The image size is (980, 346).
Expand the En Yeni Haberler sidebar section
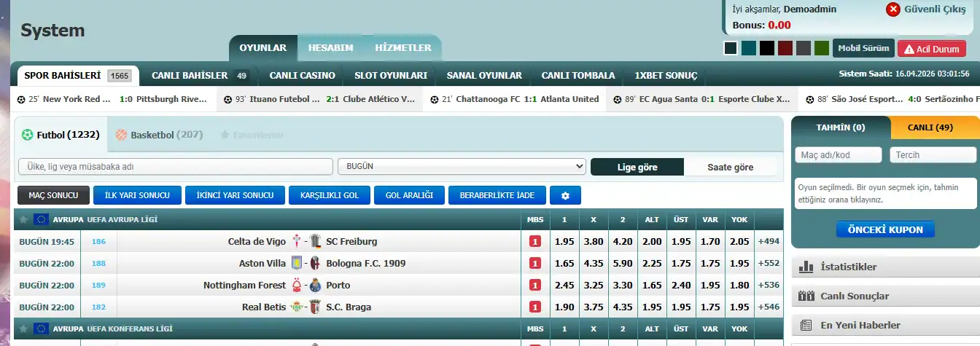[885, 325]
